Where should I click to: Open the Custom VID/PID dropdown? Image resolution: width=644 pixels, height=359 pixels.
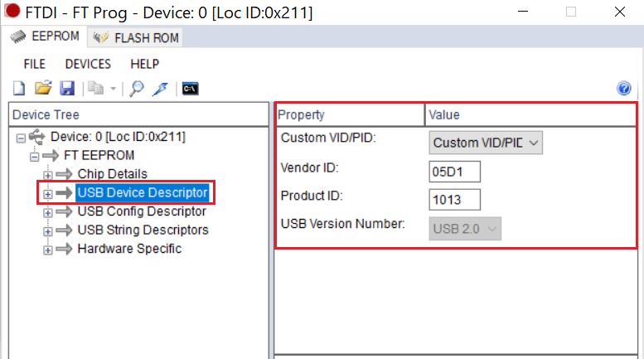(x=486, y=142)
